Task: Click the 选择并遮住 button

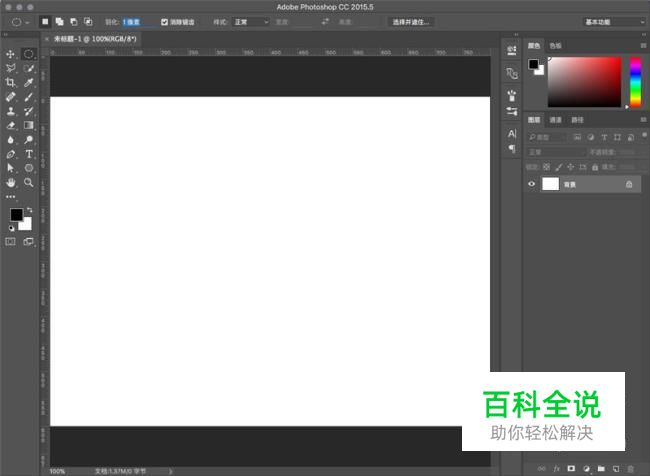Action: click(x=411, y=21)
